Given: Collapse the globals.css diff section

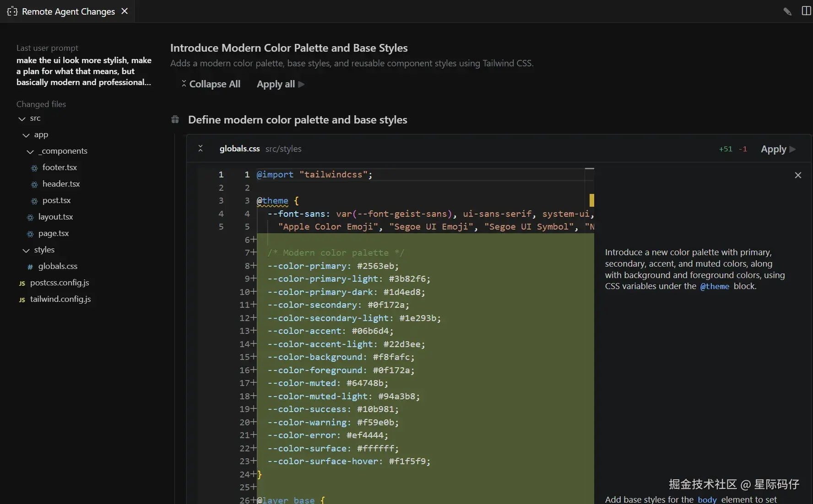Looking at the screenshot, I should 201,149.
